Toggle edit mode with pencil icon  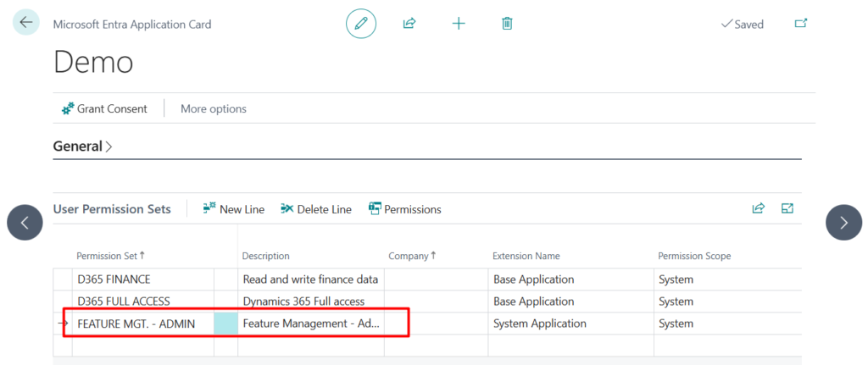point(360,24)
